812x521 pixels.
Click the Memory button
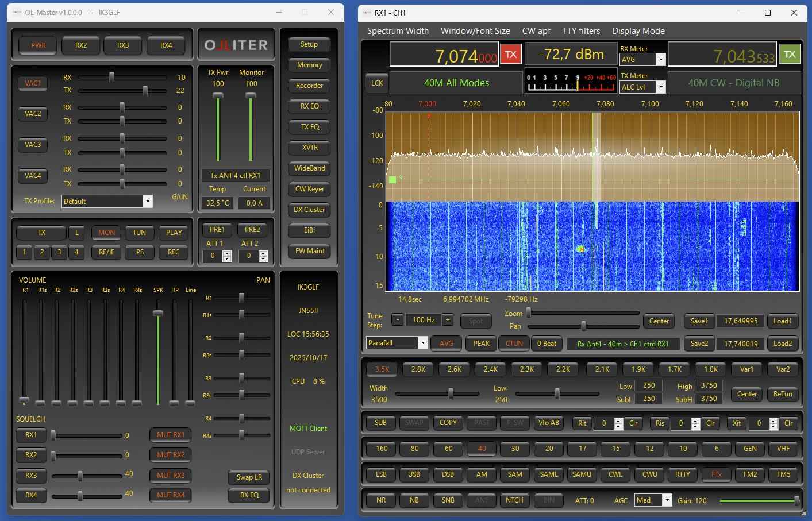309,65
